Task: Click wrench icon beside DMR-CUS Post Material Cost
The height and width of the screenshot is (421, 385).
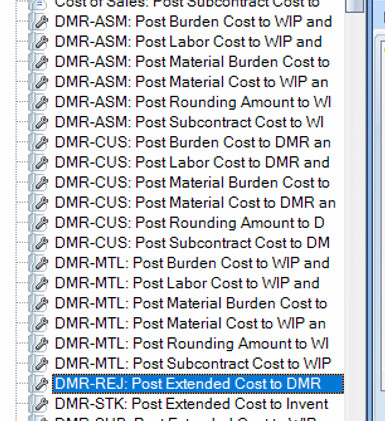Action: pos(39,203)
